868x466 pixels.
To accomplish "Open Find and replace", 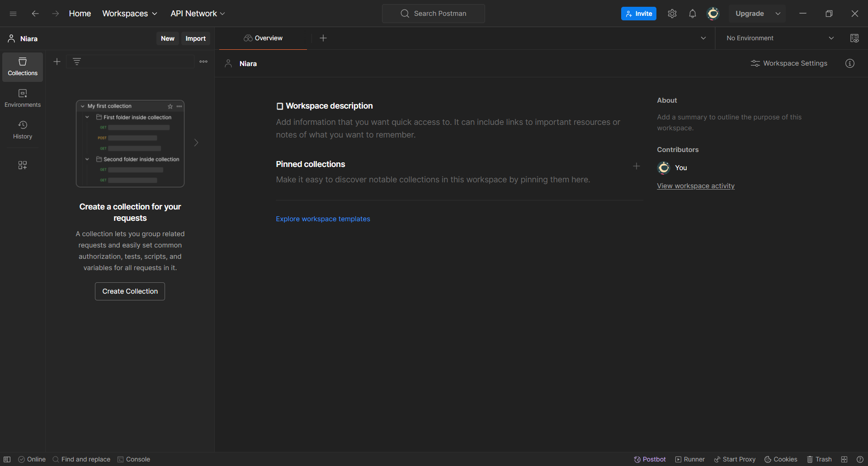I will click(81, 459).
